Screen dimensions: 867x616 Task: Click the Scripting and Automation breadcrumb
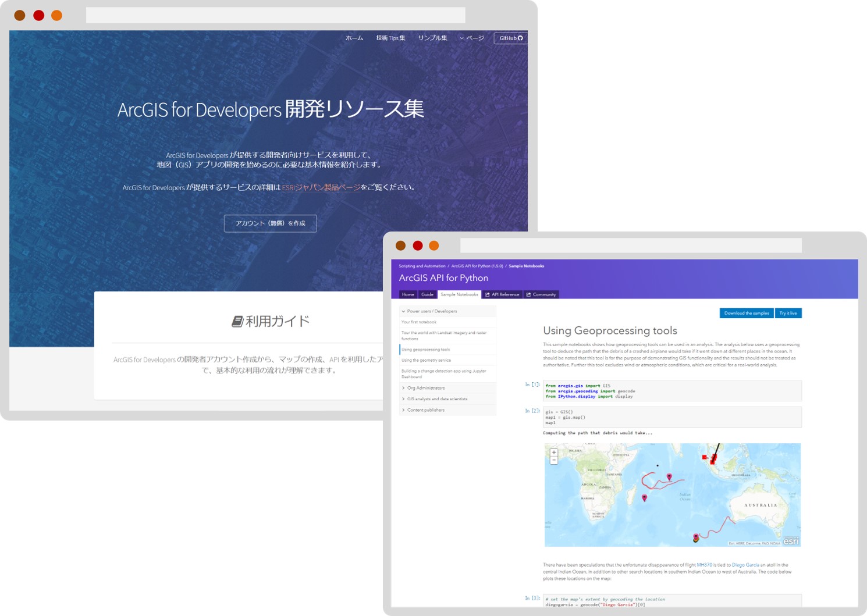point(422,266)
